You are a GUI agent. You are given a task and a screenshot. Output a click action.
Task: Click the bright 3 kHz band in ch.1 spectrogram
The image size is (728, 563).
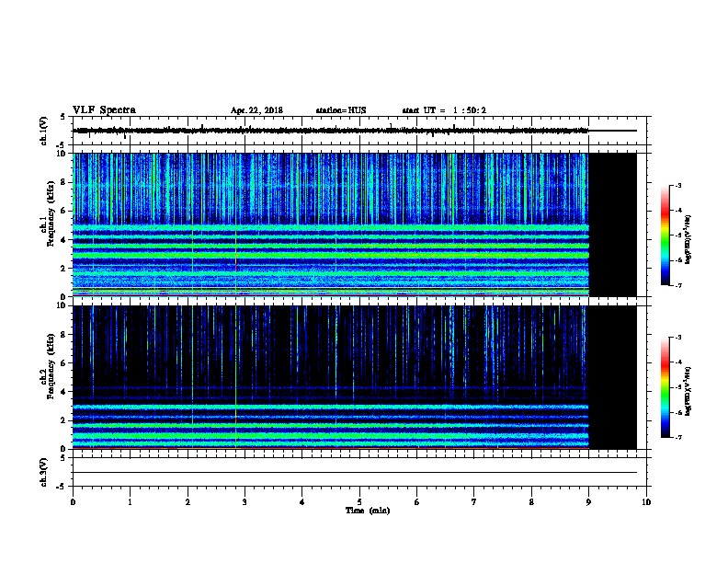click(x=331, y=255)
